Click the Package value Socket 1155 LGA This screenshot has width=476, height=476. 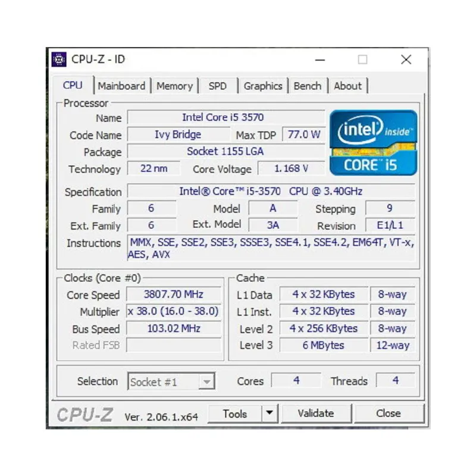point(226,151)
